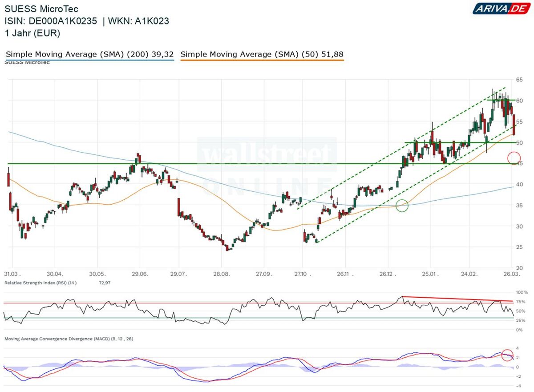Click the 65 price axis label
This screenshot has width=534, height=392.
519,80
